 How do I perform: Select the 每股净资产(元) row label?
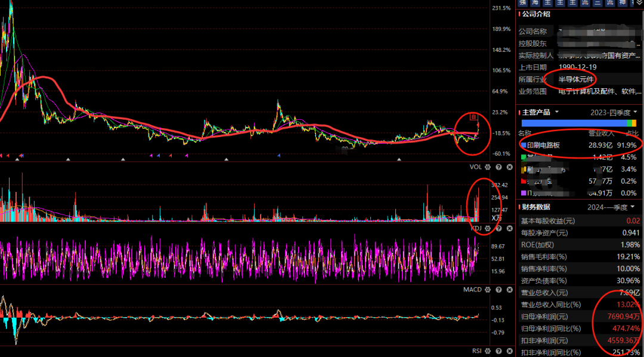(544, 233)
